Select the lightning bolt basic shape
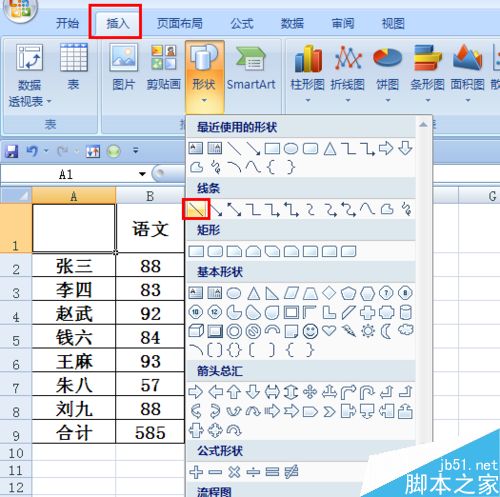 tap(348, 331)
